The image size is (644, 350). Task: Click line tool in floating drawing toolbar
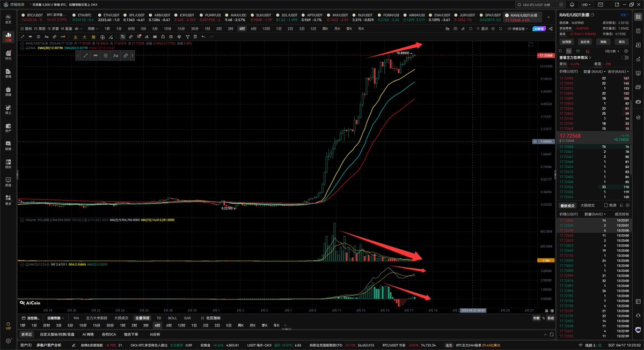[85, 55]
